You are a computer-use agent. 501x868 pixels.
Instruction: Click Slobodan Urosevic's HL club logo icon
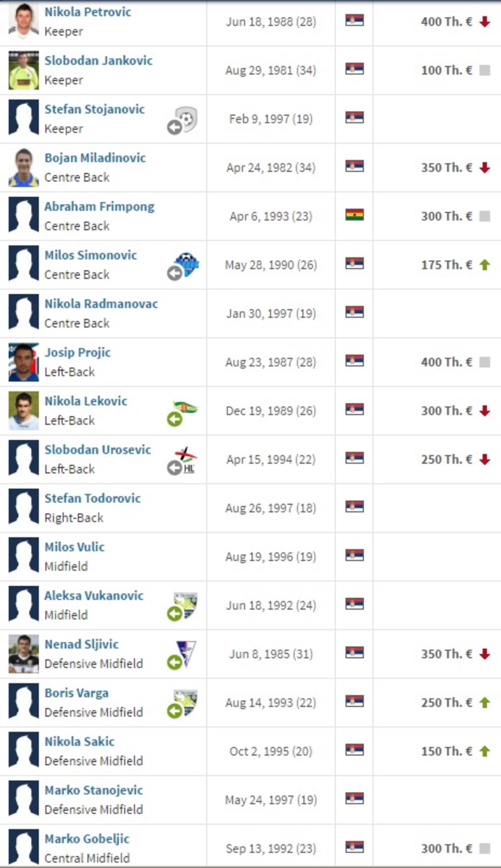[x=186, y=458]
